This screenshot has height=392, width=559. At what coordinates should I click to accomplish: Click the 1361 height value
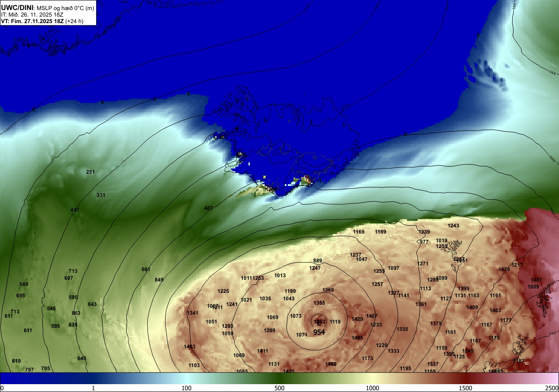click(x=421, y=304)
